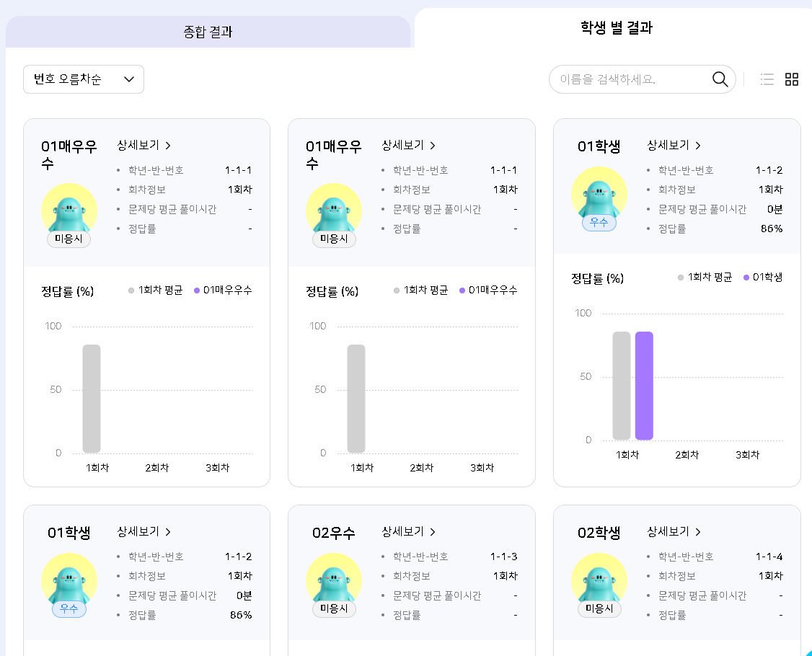Switch to list view icon
The width and height of the screenshot is (812, 656).
pyautogui.click(x=767, y=79)
